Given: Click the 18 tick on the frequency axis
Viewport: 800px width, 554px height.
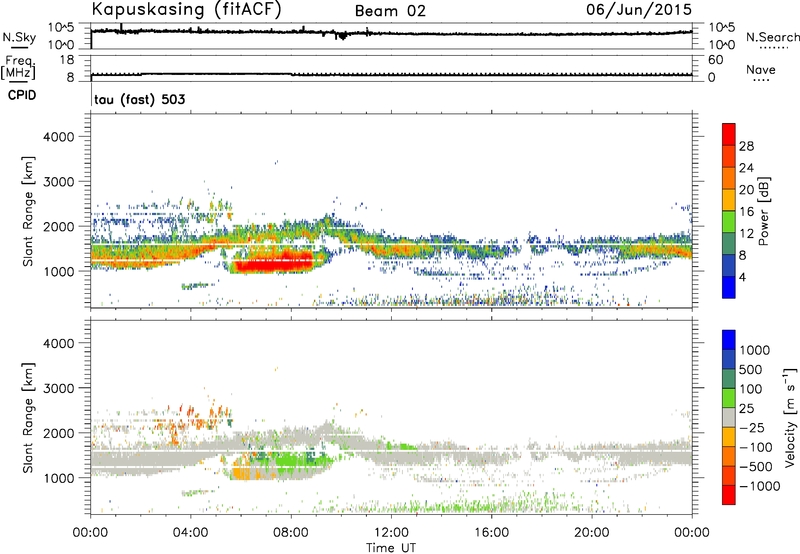Looking at the screenshot, I should 66,60.
